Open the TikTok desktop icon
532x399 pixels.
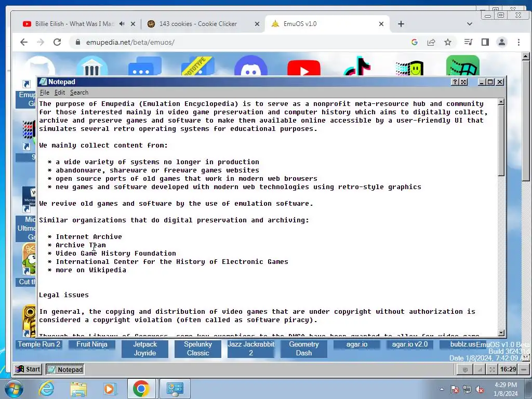tap(356, 66)
